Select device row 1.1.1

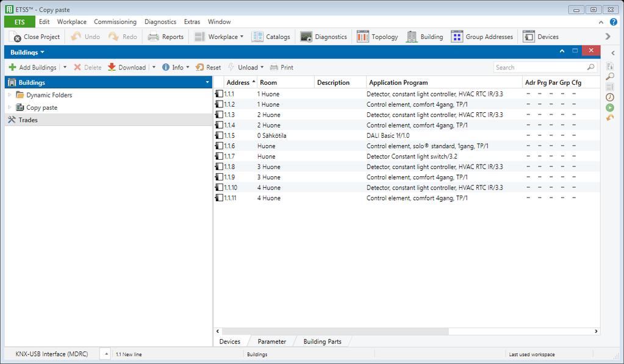pyautogui.click(x=407, y=94)
